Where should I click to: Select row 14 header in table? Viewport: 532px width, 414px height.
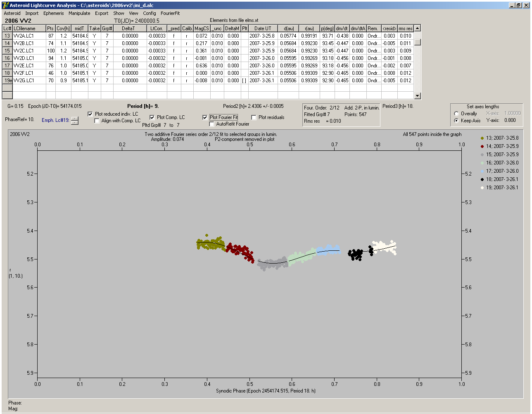pos(7,43)
